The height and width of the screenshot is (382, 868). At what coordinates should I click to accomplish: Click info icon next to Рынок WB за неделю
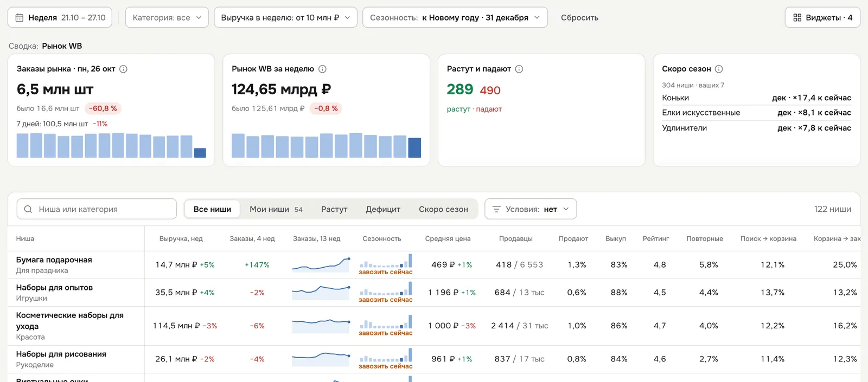(x=322, y=69)
